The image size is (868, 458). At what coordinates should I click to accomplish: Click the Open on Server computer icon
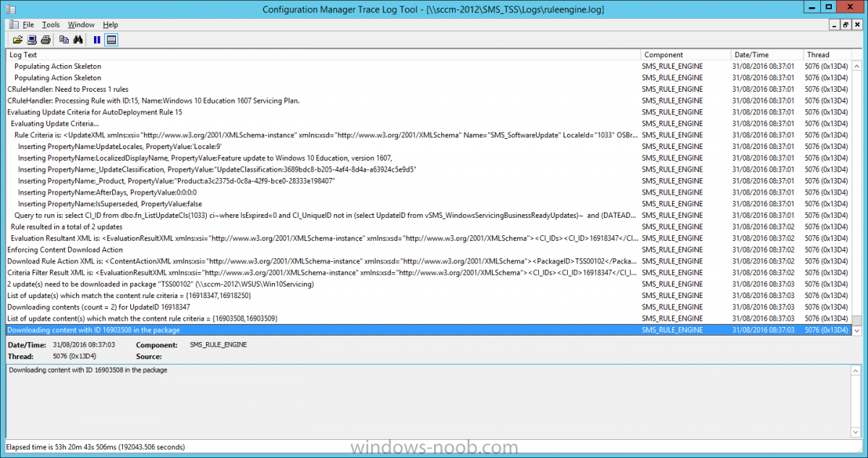[32, 40]
